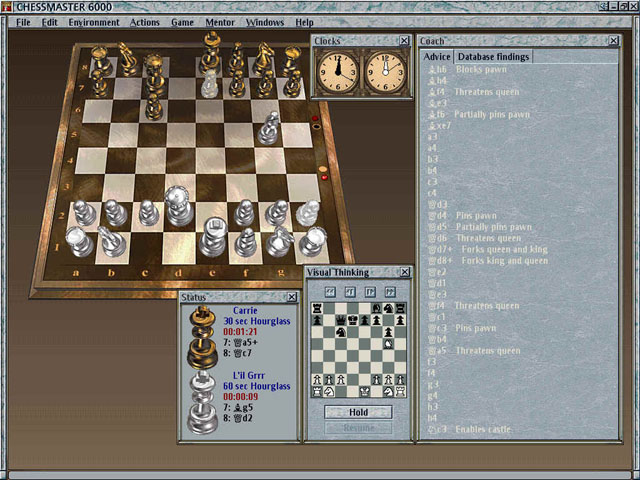Click '30 sec Hourglass' time control
Viewport: 640px width, 480px height.
click(x=257, y=321)
